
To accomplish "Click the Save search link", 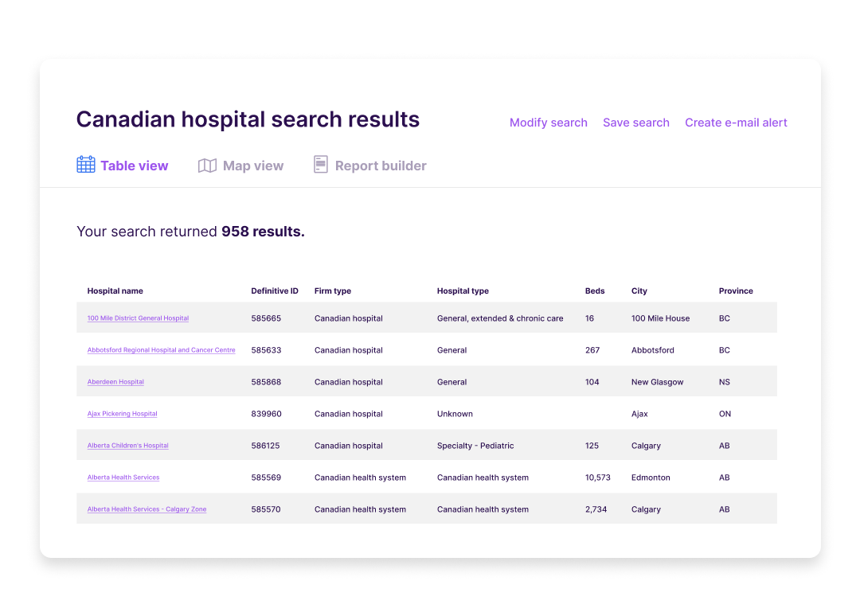I will pos(636,123).
